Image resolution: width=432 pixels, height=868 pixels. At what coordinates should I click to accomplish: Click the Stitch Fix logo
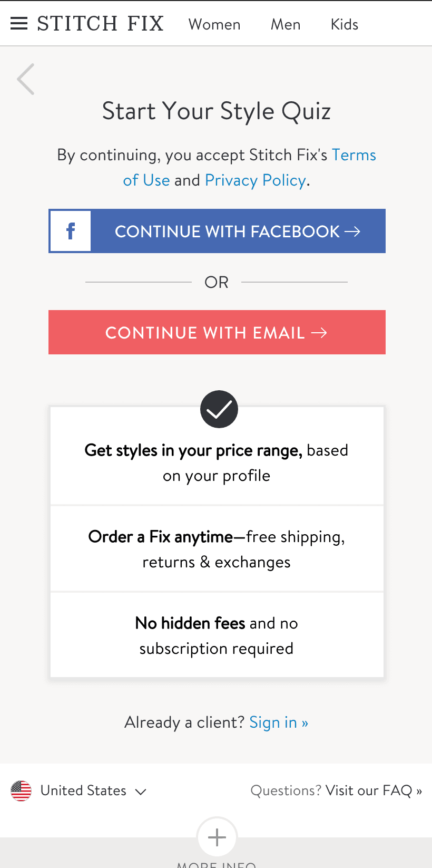click(100, 24)
